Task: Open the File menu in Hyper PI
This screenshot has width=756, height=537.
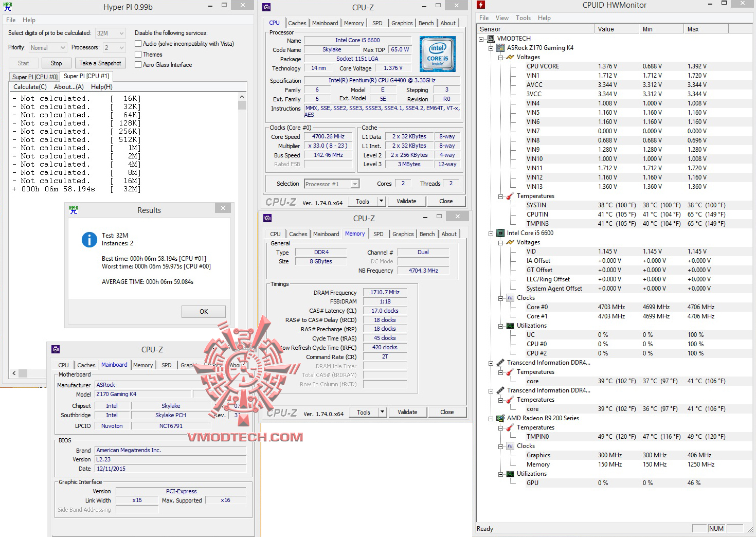Action: click(x=11, y=20)
